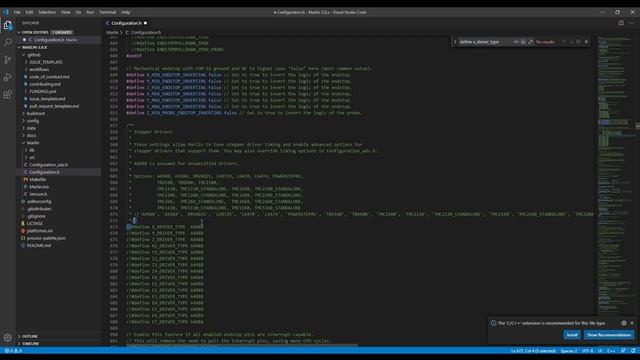Open the Selection menu
The width and height of the screenshot is (640, 360).
pyautogui.click(x=47, y=12)
